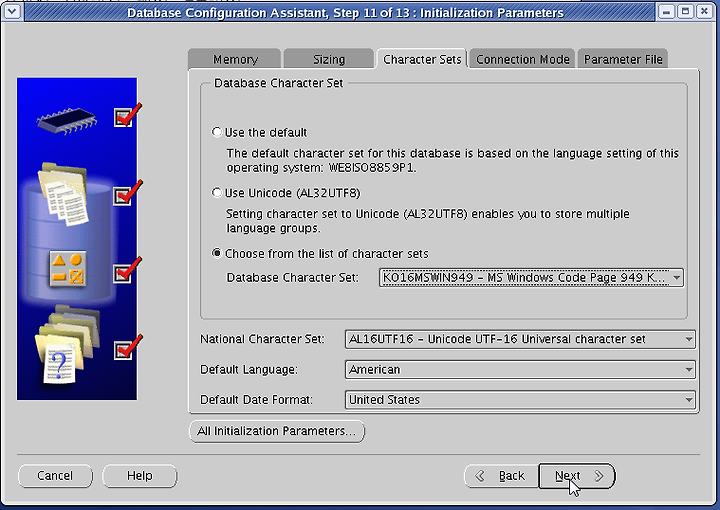720x510 pixels.
Task: Open the National Character Set dropdown
Action: point(520,339)
